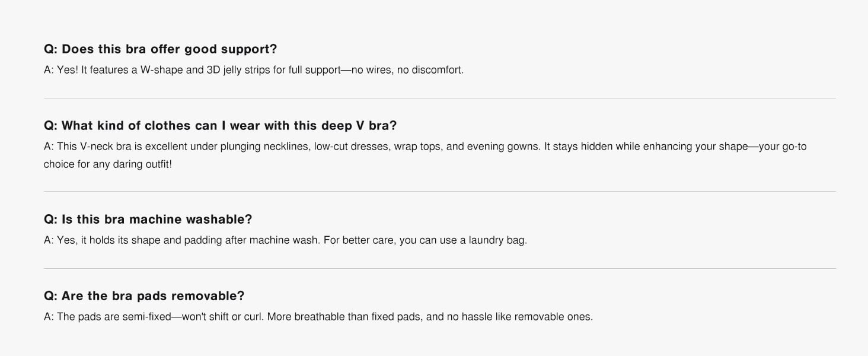Click the answer starting "Yes! It features a W-shape"
Image resolution: width=868 pixels, height=356 pixels.
click(253, 70)
